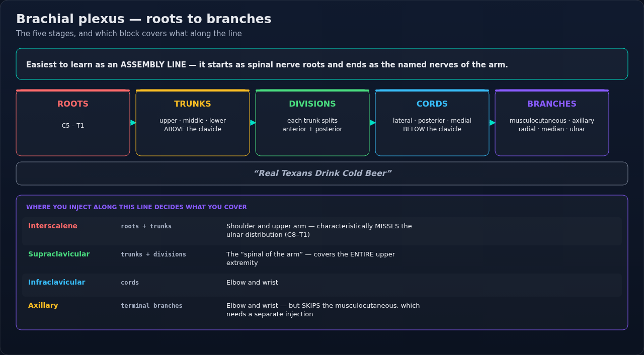Click the 'roots + trunks' label

146,226
